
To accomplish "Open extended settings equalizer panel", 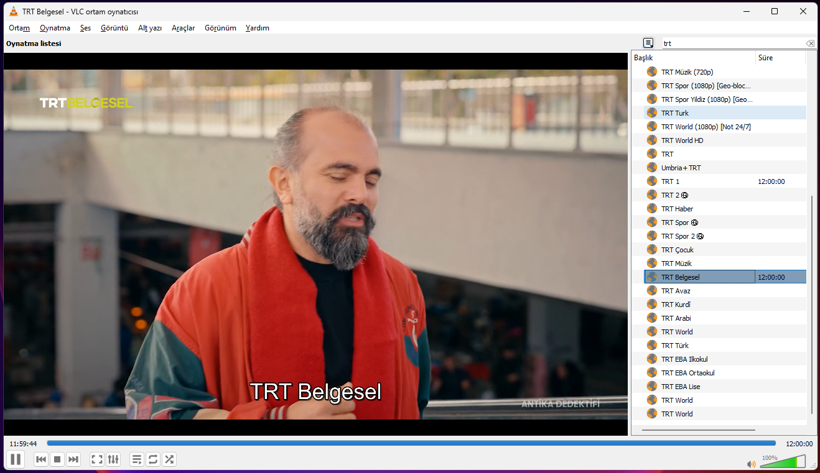I will pos(113,459).
